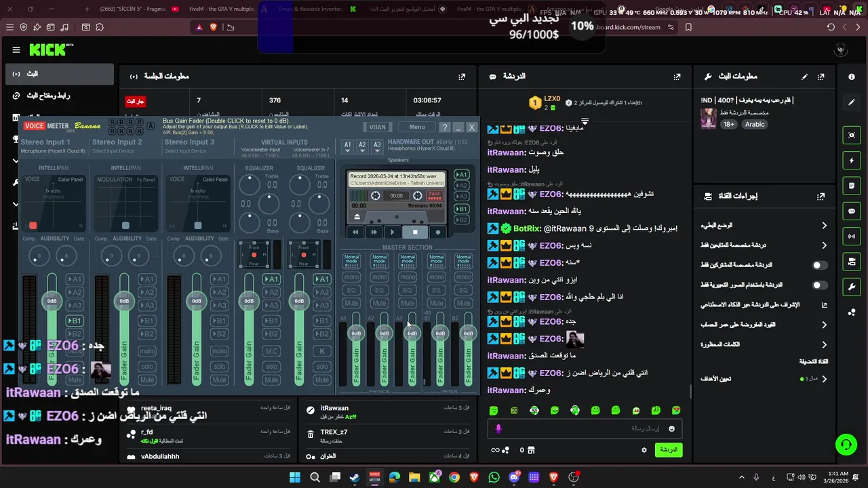This screenshot has width=868, height=488.
Task: Mute master bus A1
Action: 351,303
